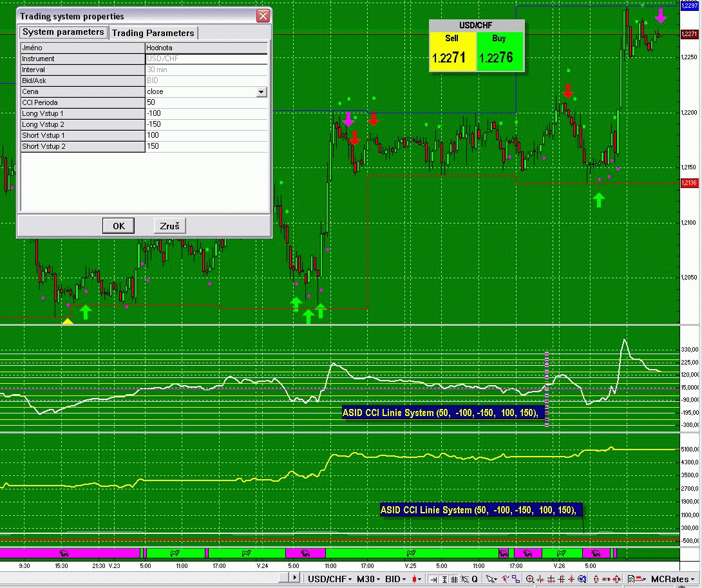Image resolution: width=702 pixels, height=588 pixels.
Task: Click the Q icon in bottom toolbar
Action: click(x=475, y=579)
